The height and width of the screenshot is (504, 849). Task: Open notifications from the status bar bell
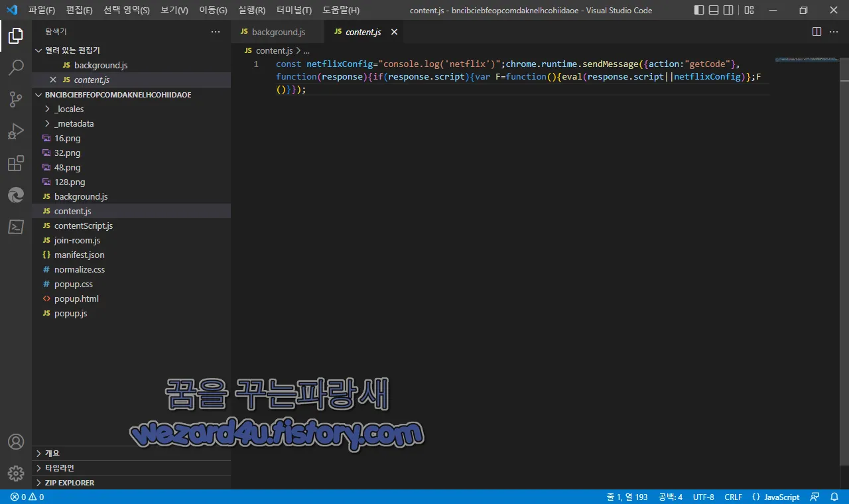coord(834,497)
